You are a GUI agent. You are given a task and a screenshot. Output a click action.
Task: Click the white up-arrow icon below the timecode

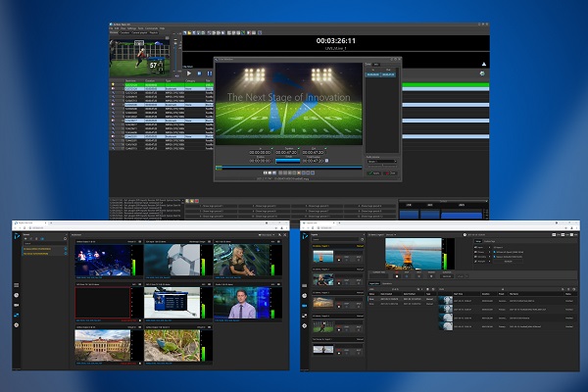pos(484,64)
